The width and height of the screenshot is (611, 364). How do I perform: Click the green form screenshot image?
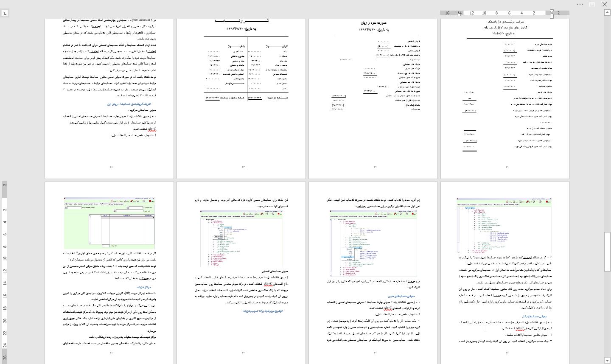pyautogui.click(x=109, y=223)
